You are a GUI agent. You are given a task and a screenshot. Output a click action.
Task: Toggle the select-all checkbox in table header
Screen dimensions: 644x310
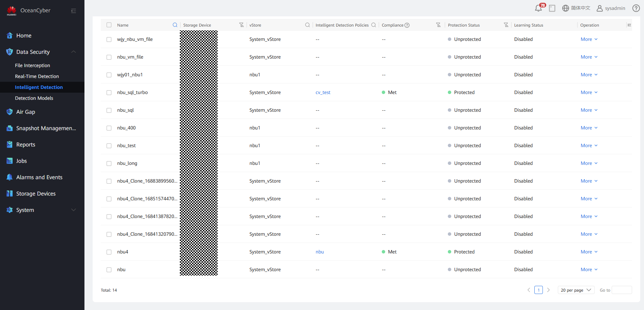tap(109, 25)
